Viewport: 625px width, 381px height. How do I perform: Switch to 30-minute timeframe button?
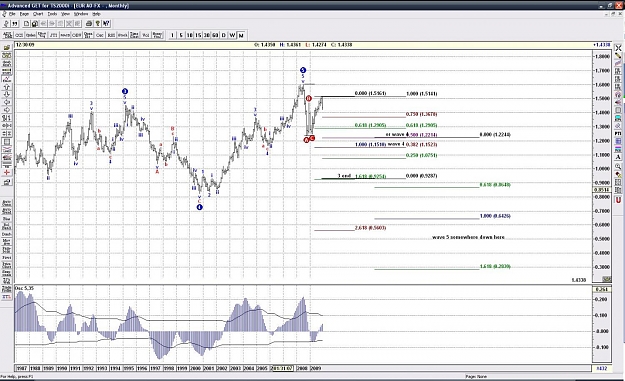[x=206, y=35]
